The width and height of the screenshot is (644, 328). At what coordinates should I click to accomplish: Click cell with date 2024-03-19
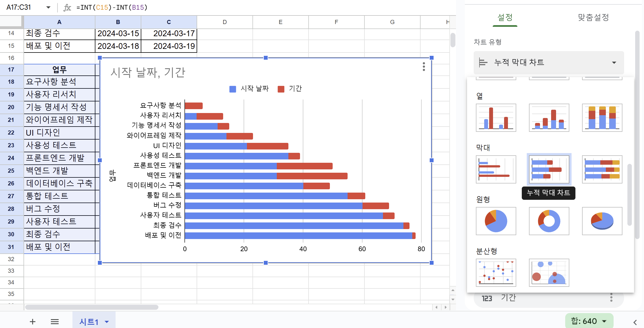pyautogui.click(x=169, y=46)
